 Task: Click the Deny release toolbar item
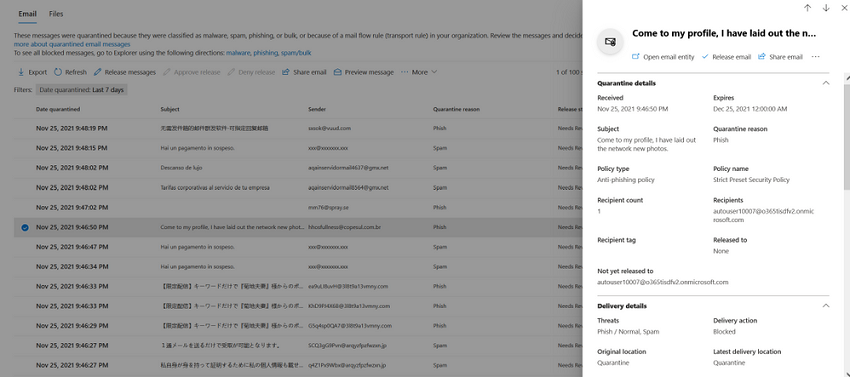[x=251, y=72]
